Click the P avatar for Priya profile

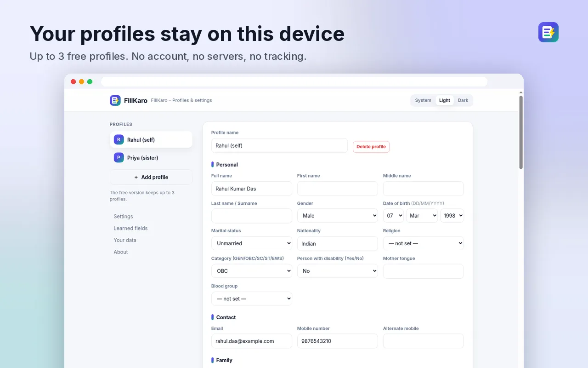[x=119, y=158]
